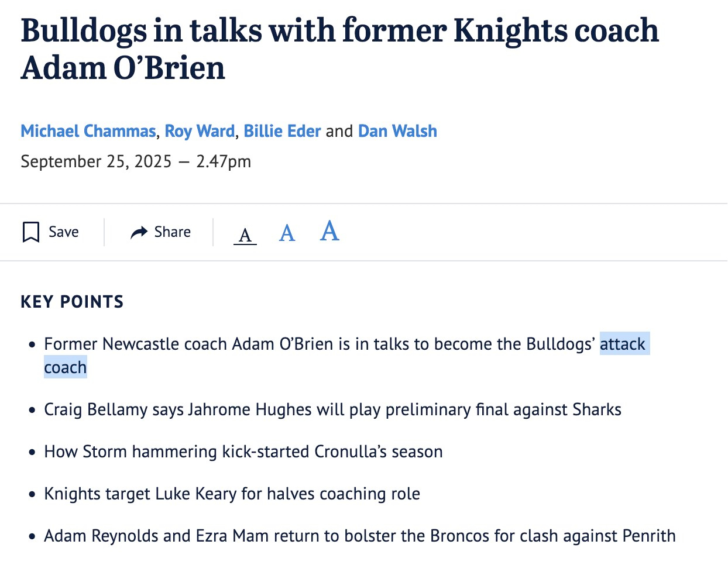This screenshot has width=728, height=572.
Task: Open author Michael Chammas's profile link
Action: tap(88, 131)
